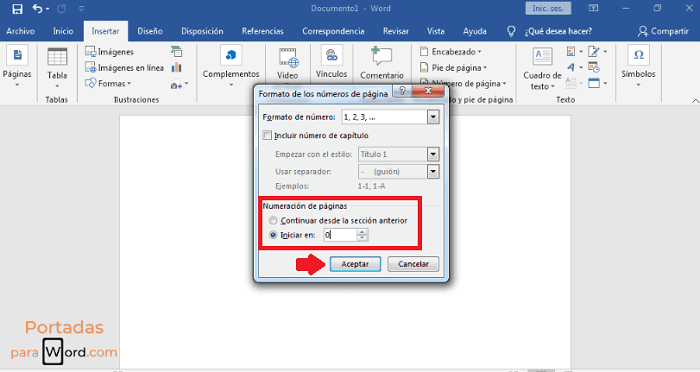Select the Iniciar en radio button

273,235
